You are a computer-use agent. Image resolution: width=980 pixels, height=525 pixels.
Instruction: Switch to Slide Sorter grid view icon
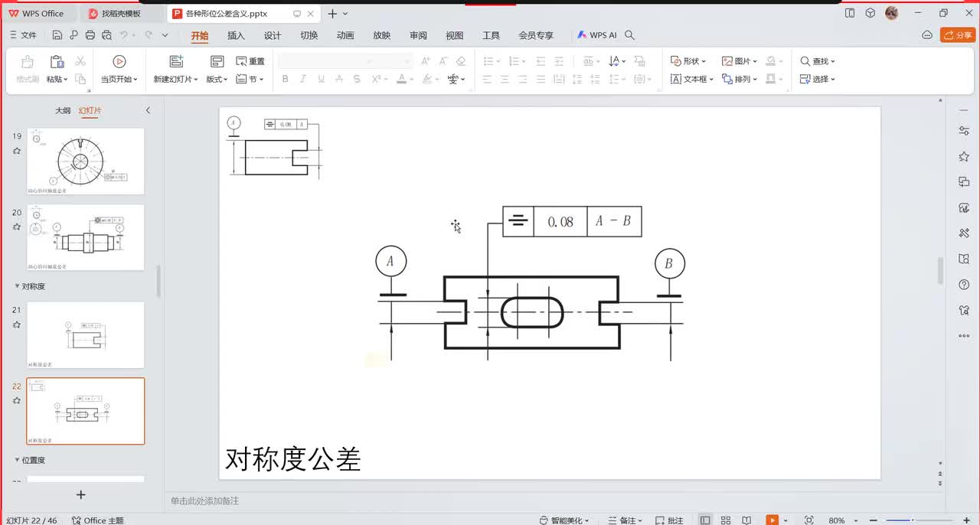pos(726,520)
